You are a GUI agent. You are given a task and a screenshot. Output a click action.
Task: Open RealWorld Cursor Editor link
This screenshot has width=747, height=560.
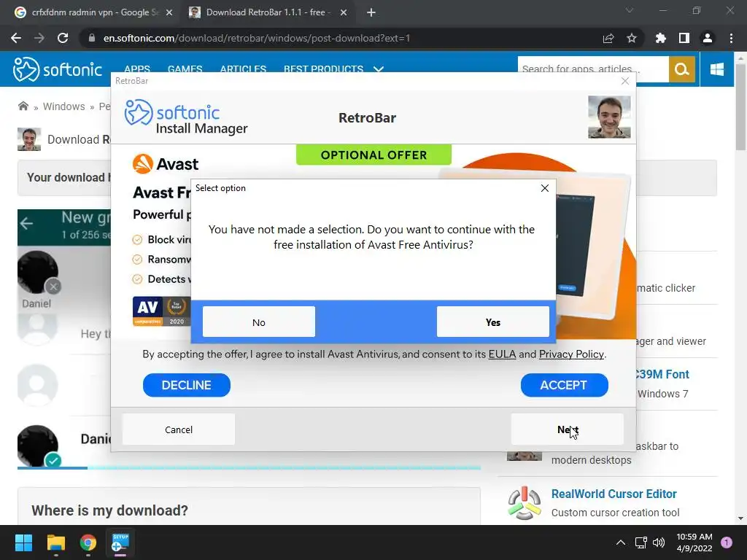pos(614,494)
